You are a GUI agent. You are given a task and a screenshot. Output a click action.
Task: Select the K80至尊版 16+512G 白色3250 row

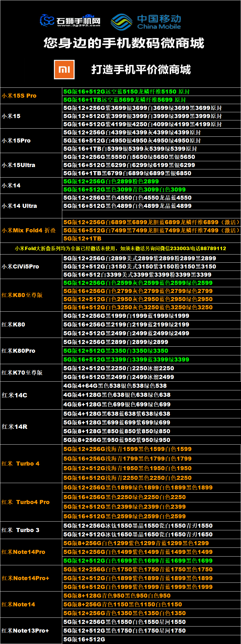click(152, 307)
